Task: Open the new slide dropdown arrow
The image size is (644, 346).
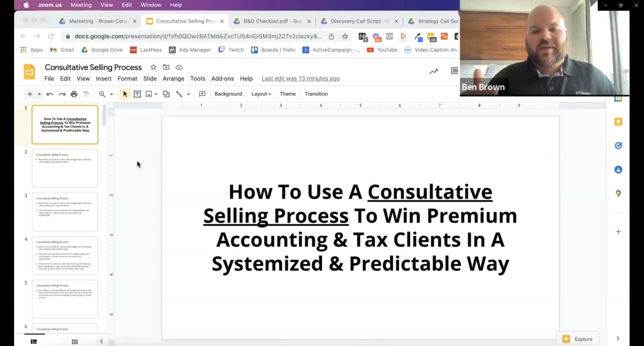Action: coord(39,94)
